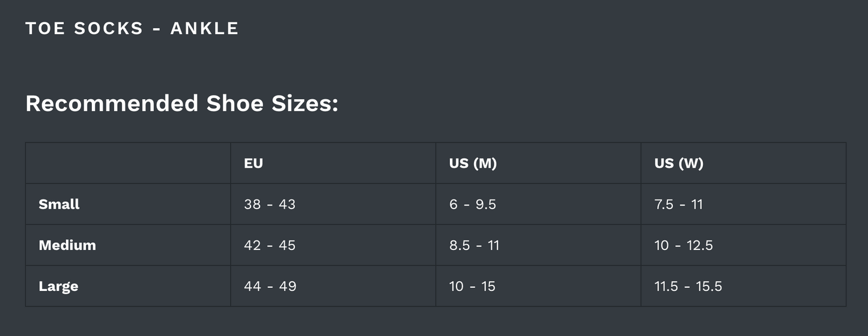Click the word TOE in the title

click(x=45, y=28)
